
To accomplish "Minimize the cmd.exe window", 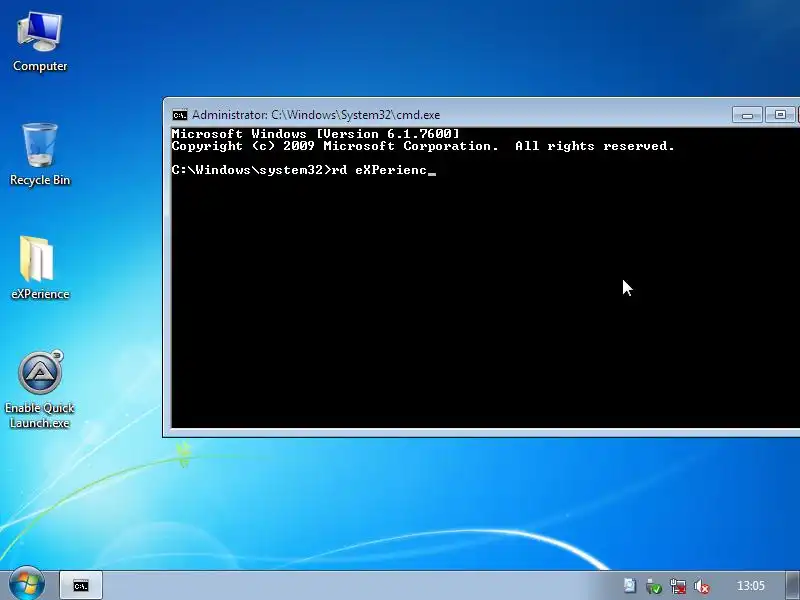I will pyautogui.click(x=747, y=115).
